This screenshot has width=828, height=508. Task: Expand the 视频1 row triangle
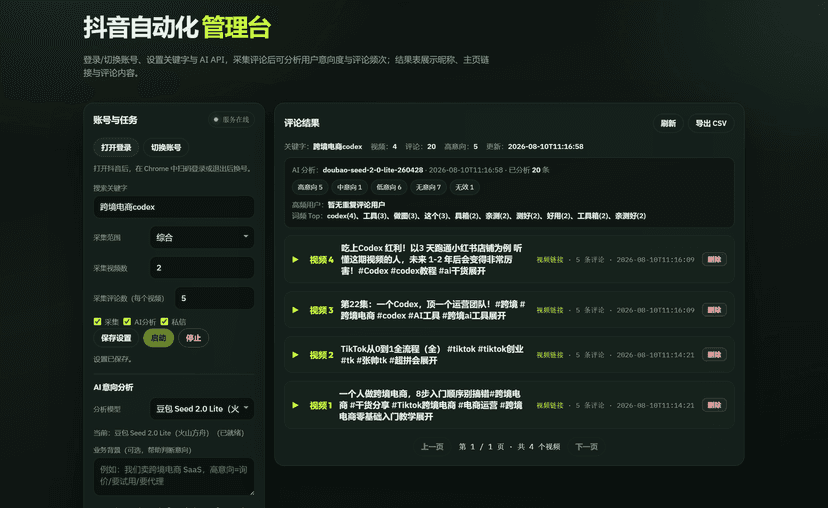[296, 406]
